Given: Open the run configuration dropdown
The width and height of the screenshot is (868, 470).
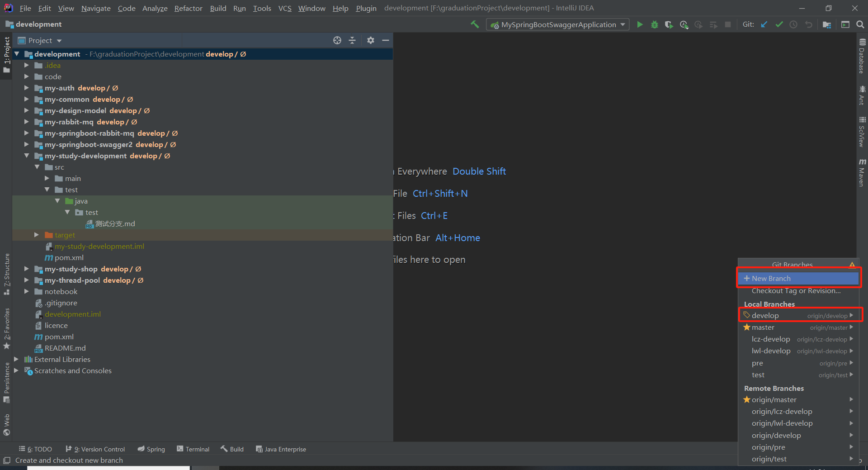Looking at the screenshot, I should pos(558,24).
